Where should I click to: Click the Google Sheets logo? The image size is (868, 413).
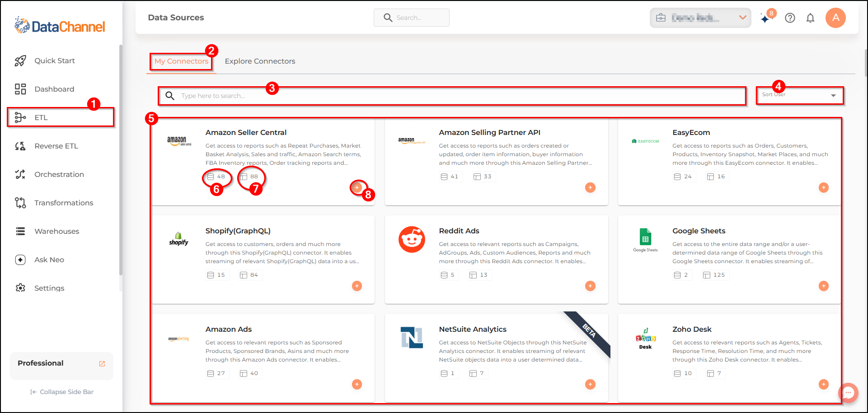point(645,240)
